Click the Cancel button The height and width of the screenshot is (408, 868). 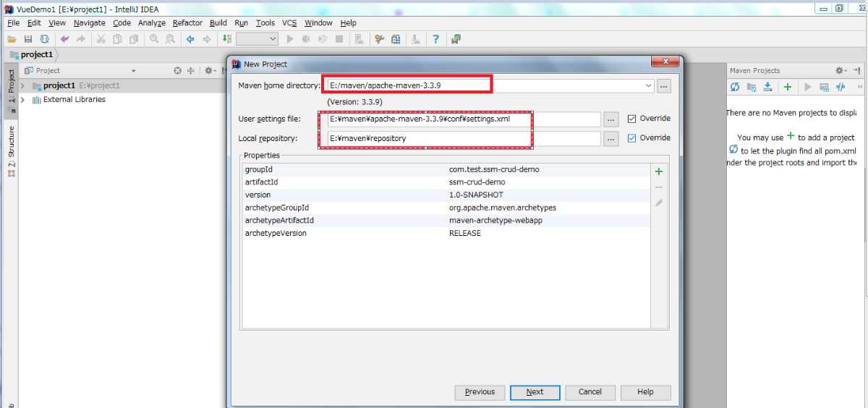tap(590, 392)
